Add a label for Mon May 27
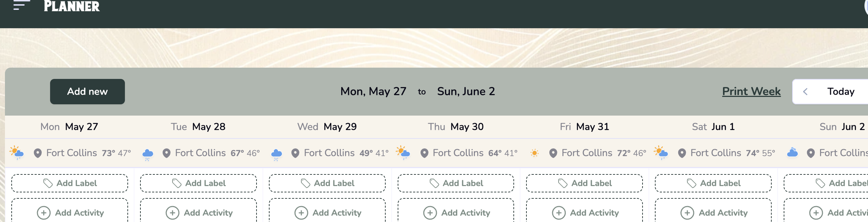The image size is (868, 222). [x=70, y=183]
